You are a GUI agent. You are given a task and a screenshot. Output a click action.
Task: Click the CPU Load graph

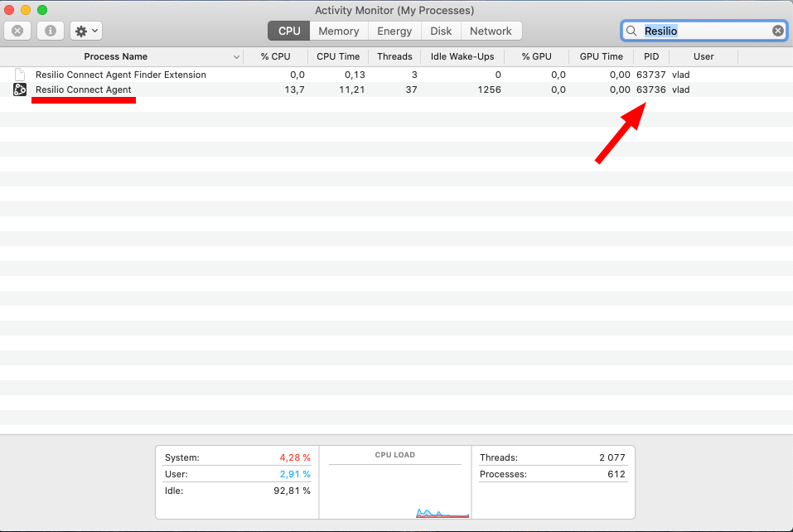click(x=395, y=487)
